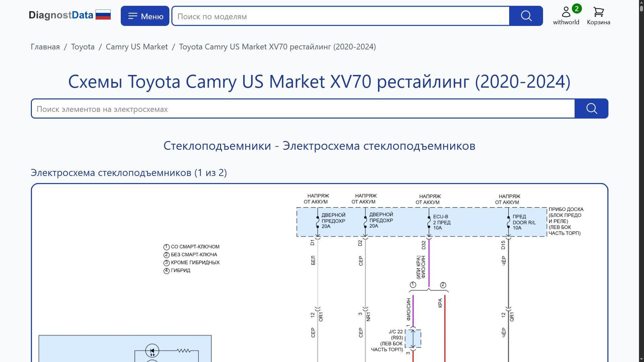The width and height of the screenshot is (644, 362).
Task: Click the ПРЕД DOOR R/L 10A fuse label
Action: (x=524, y=222)
